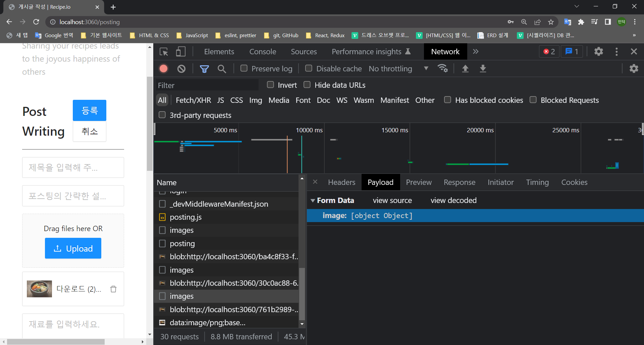Show more bookmarks chevron

point(634,35)
